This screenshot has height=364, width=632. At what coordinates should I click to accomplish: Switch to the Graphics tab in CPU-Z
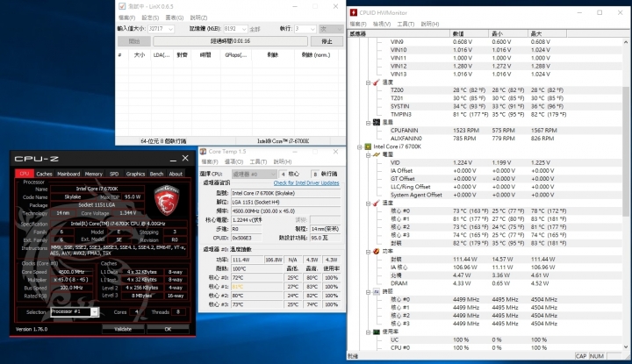point(135,174)
